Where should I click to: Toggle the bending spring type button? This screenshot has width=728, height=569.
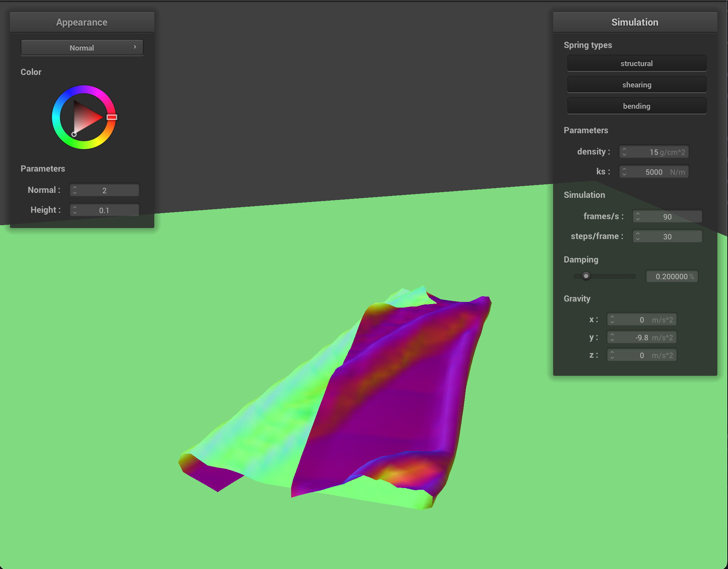(x=636, y=106)
